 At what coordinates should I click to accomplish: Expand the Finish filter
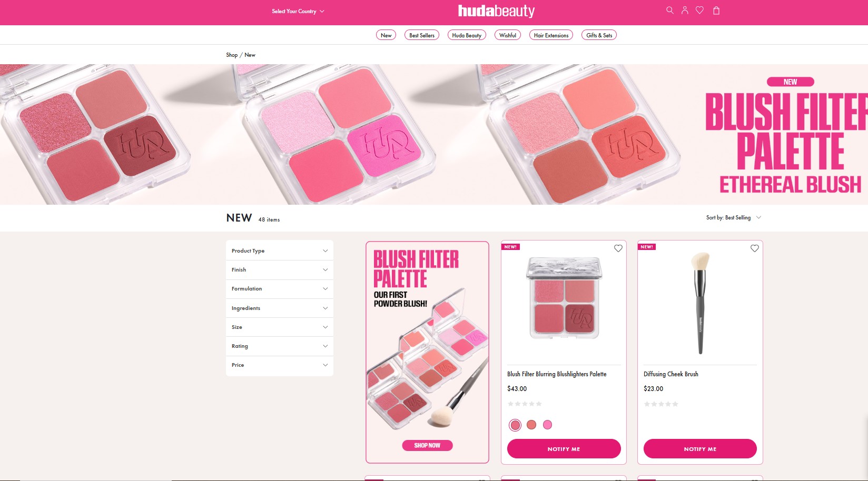[280, 270]
